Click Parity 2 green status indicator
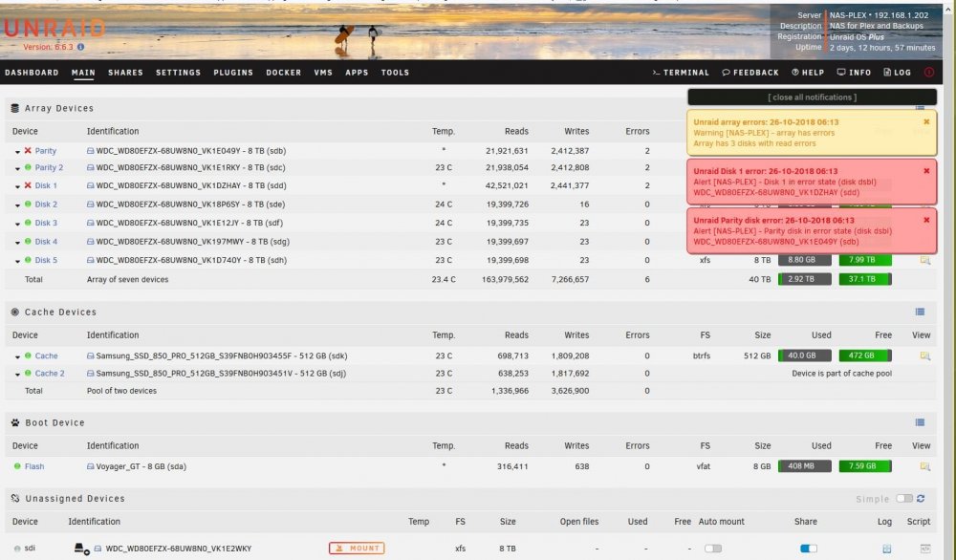Viewport: 956px width, 560px height. point(28,167)
